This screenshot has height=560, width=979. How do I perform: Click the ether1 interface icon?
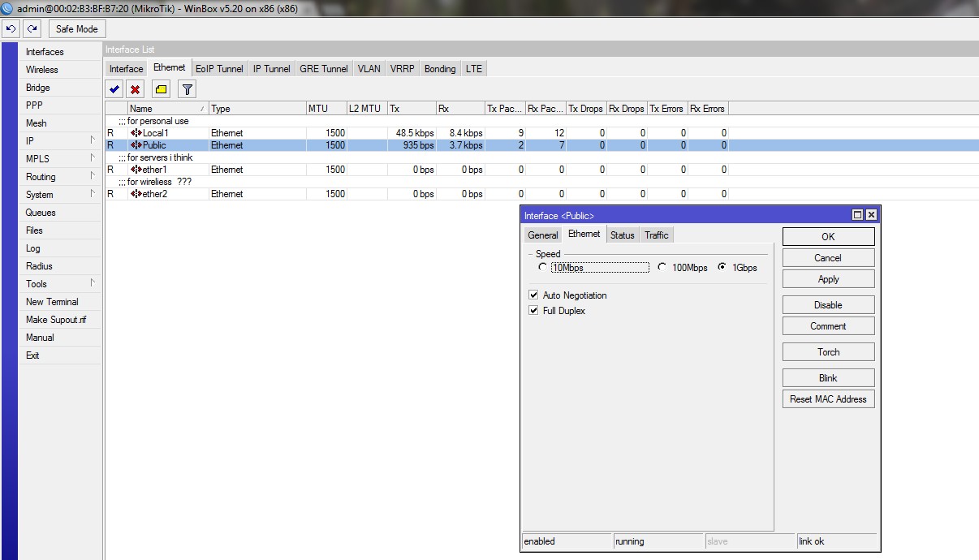coord(136,170)
